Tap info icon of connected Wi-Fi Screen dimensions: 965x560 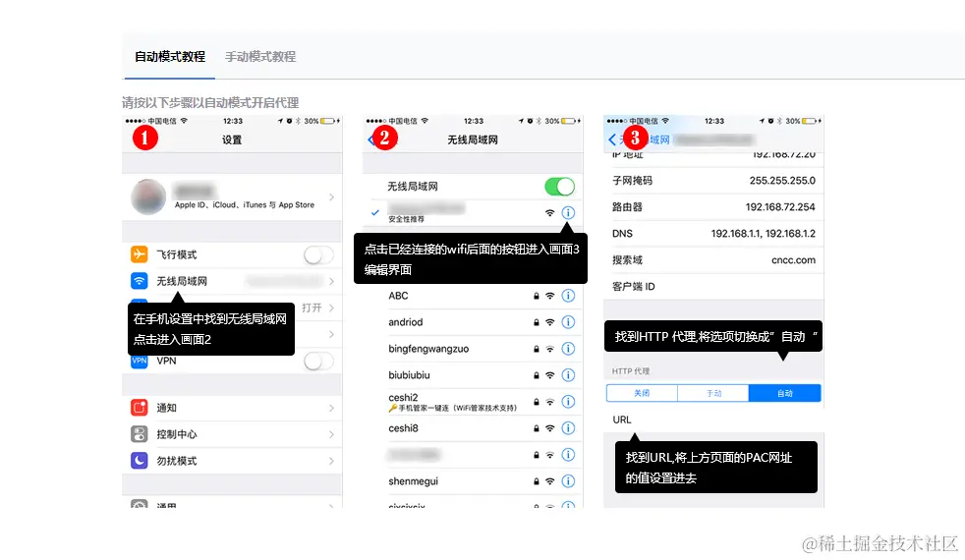pyautogui.click(x=568, y=212)
